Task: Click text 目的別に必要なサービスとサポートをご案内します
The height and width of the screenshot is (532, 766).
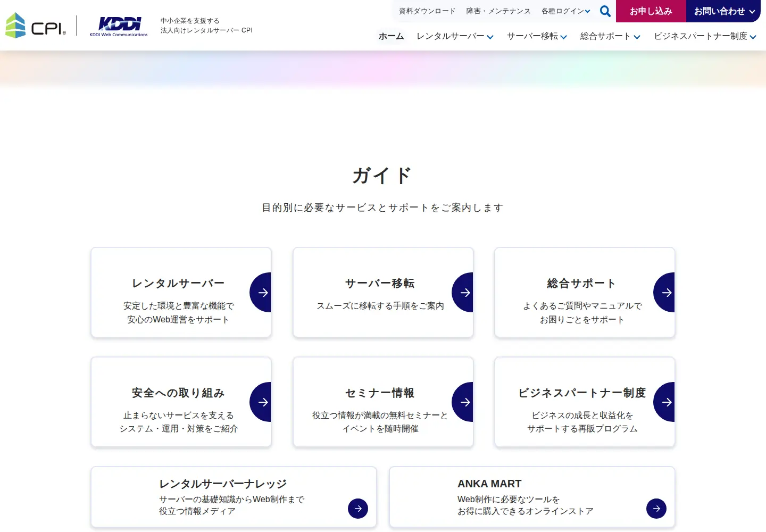Action: coord(382,207)
